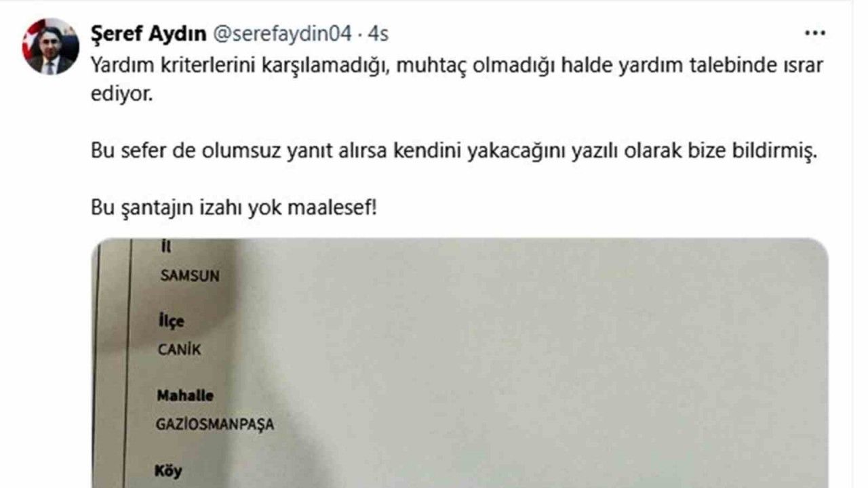Click the line Bu şantajın izahı yok maalesef!
This screenshot has width=868, height=488.
(x=233, y=207)
